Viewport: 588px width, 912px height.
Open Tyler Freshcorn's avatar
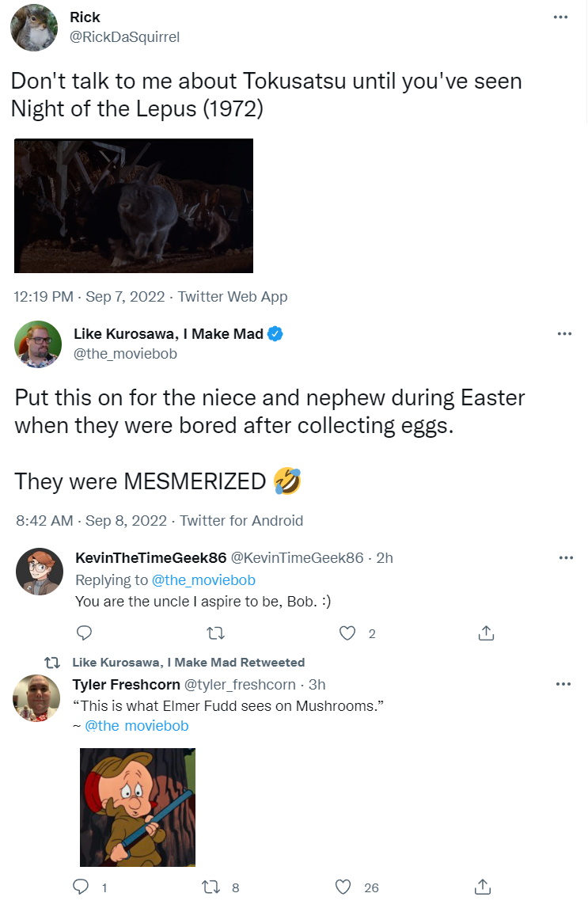click(36, 698)
